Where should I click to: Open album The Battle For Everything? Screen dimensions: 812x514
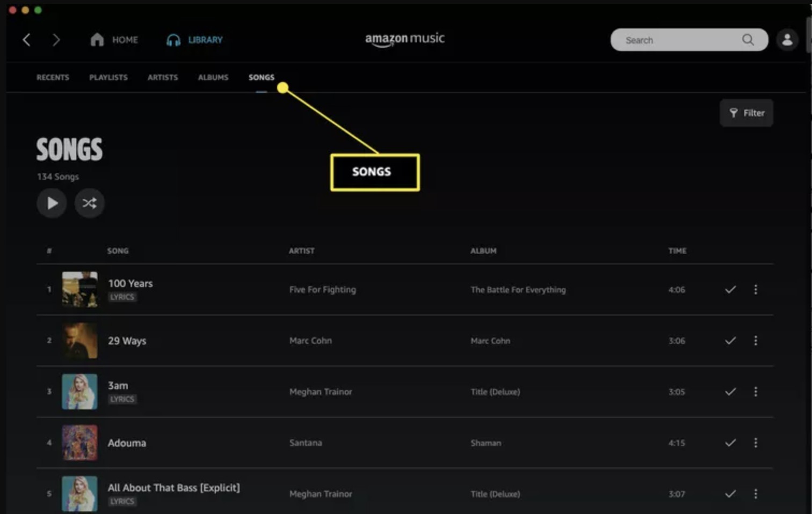pos(518,289)
